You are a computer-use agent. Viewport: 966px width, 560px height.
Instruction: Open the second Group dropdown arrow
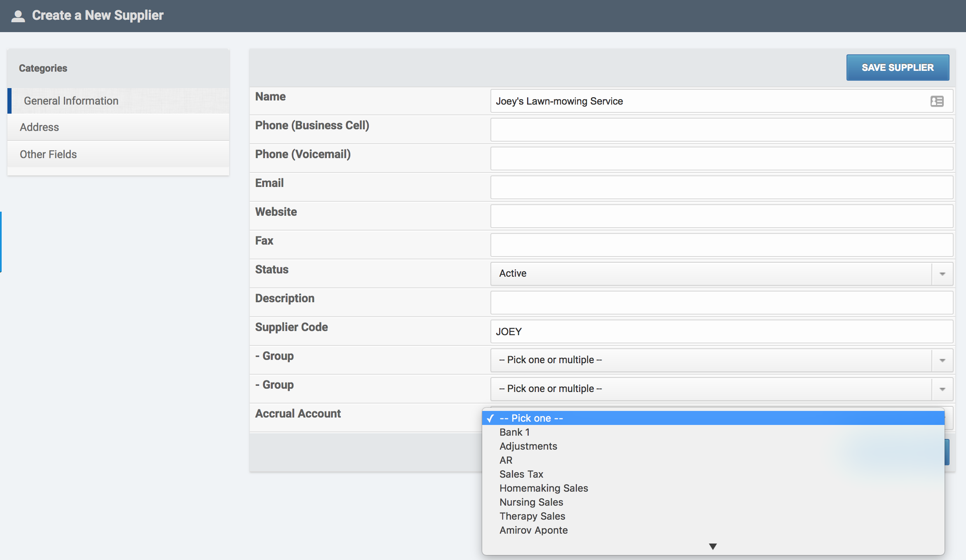[x=942, y=389]
